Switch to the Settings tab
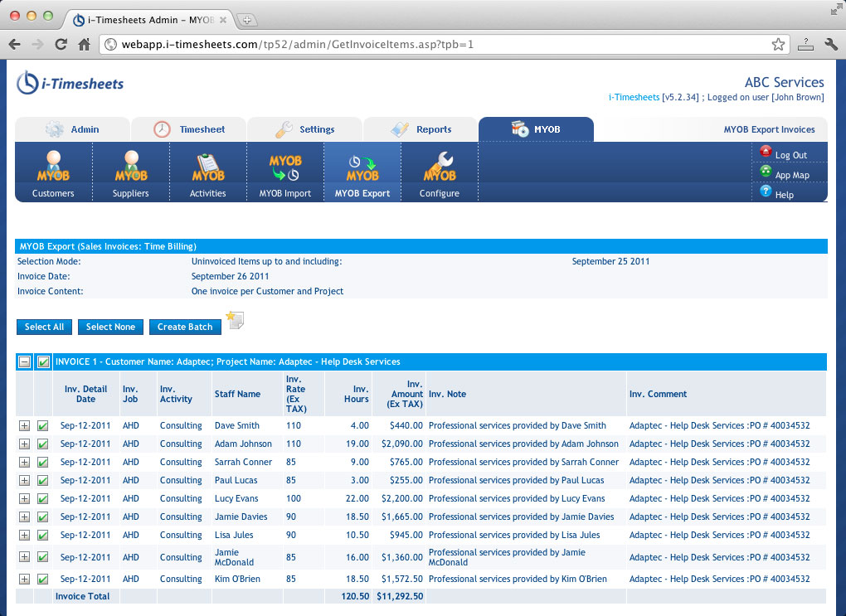The image size is (846, 616). point(305,129)
